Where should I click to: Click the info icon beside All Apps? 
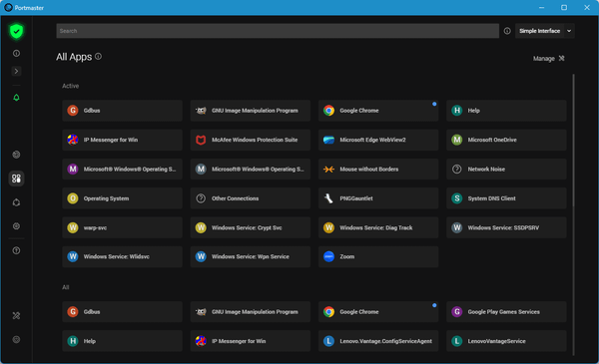(98, 57)
